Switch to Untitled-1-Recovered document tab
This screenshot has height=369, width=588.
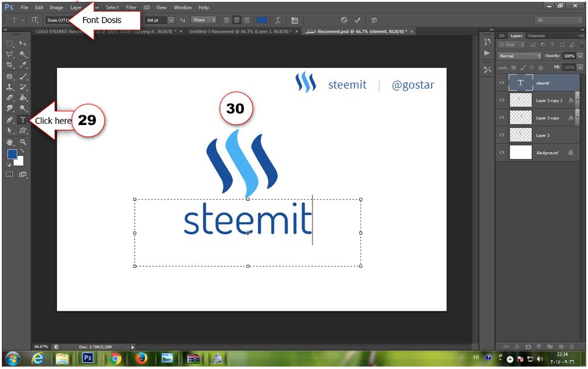coord(240,31)
